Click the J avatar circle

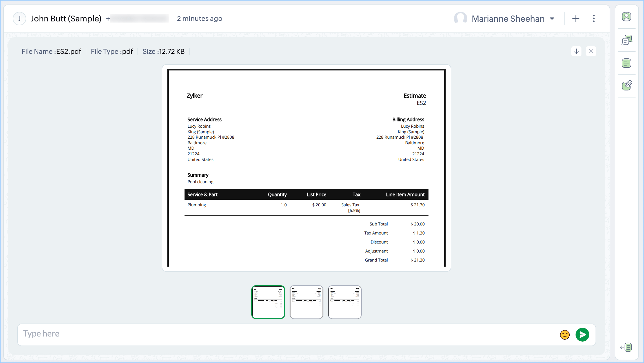click(19, 19)
